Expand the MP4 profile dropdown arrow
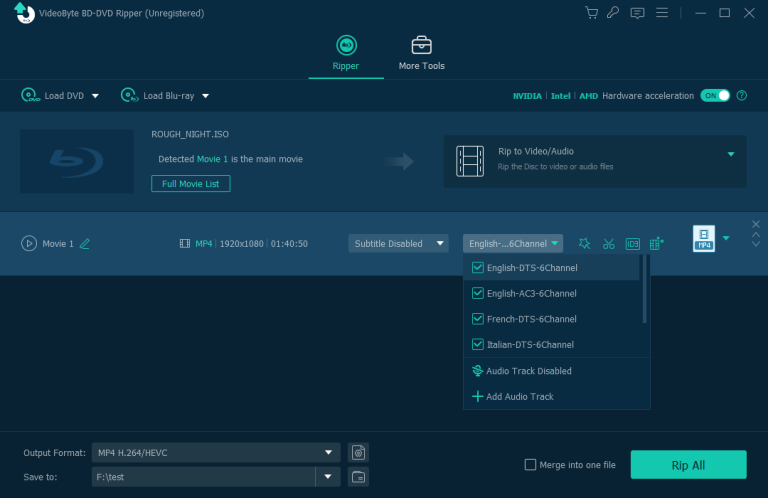The width and height of the screenshot is (768, 498). click(x=726, y=238)
